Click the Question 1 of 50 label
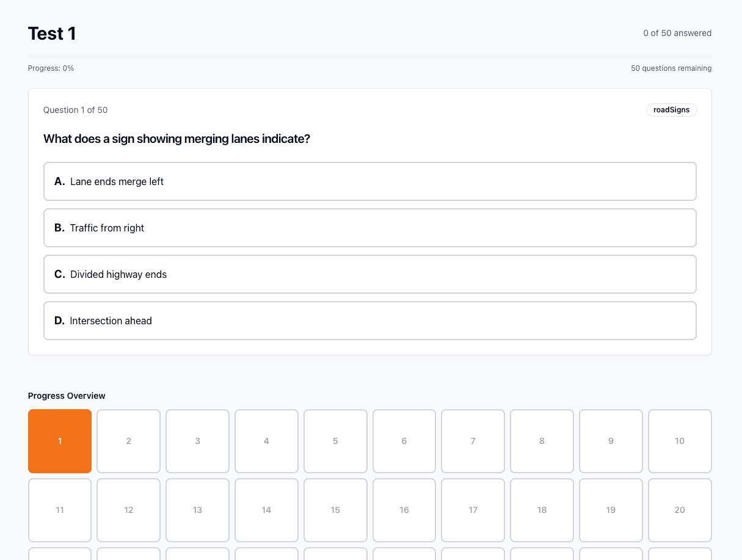This screenshot has height=560, width=742. pyautogui.click(x=75, y=110)
